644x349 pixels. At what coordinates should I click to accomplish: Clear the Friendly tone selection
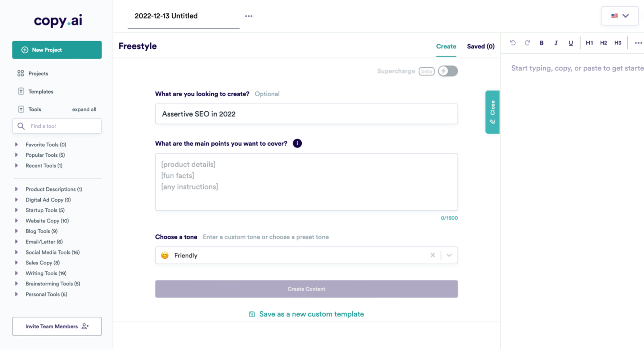pos(433,255)
